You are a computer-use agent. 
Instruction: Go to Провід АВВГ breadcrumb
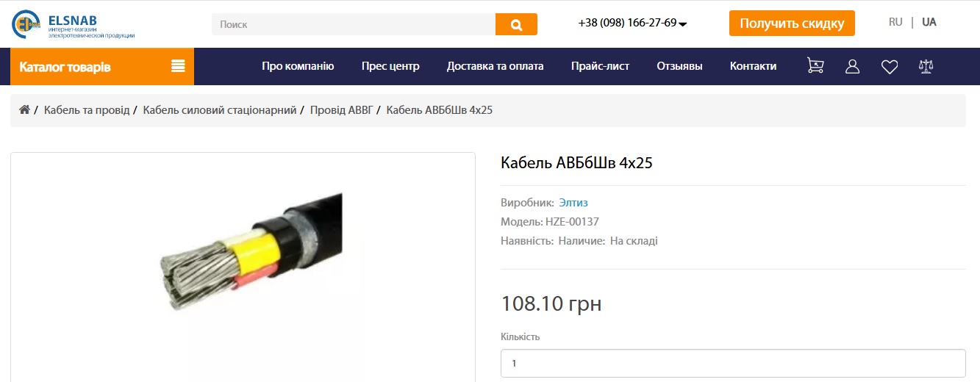[339, 110]
